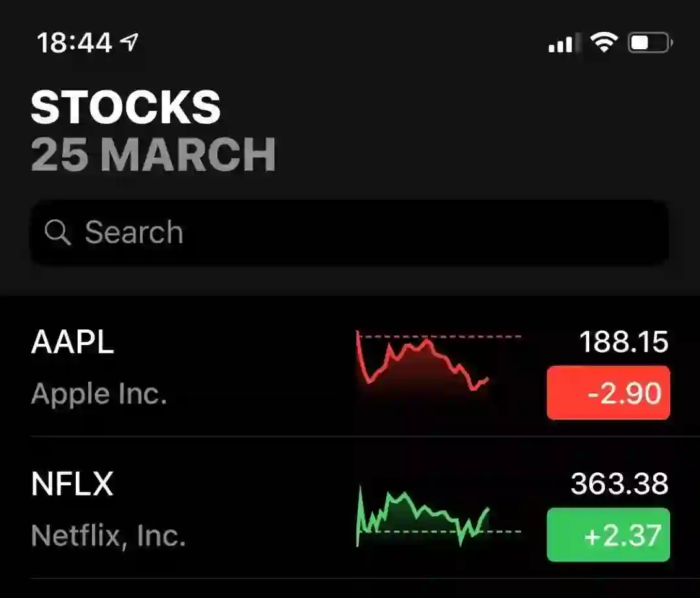This screenshot has width=700, height=598.
Task: Toggle NFLX green +2.37 change badge
Action: (x=608, y=535)
